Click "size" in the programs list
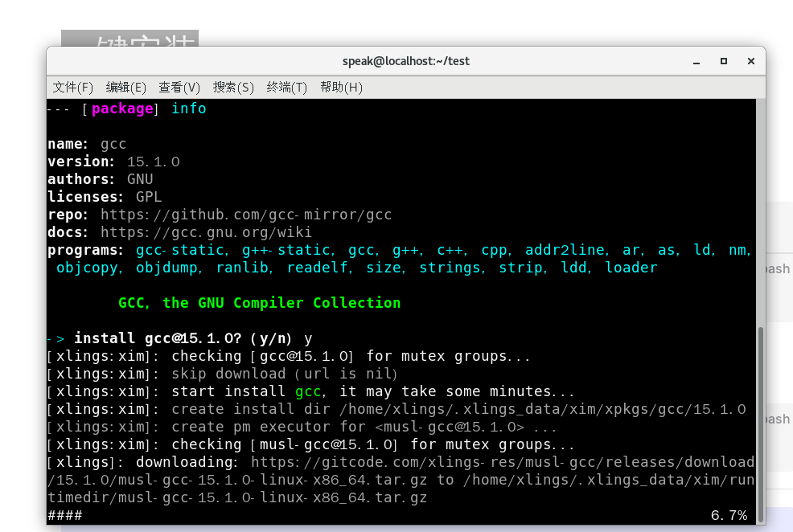Viewport: 793px width, 532px height. [x=384, y=268]
